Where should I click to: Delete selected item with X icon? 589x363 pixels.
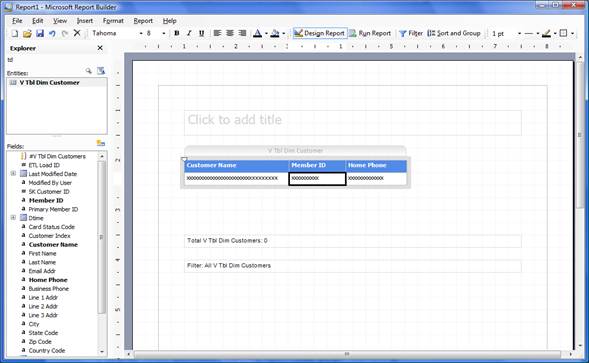(x=77, y=33)
